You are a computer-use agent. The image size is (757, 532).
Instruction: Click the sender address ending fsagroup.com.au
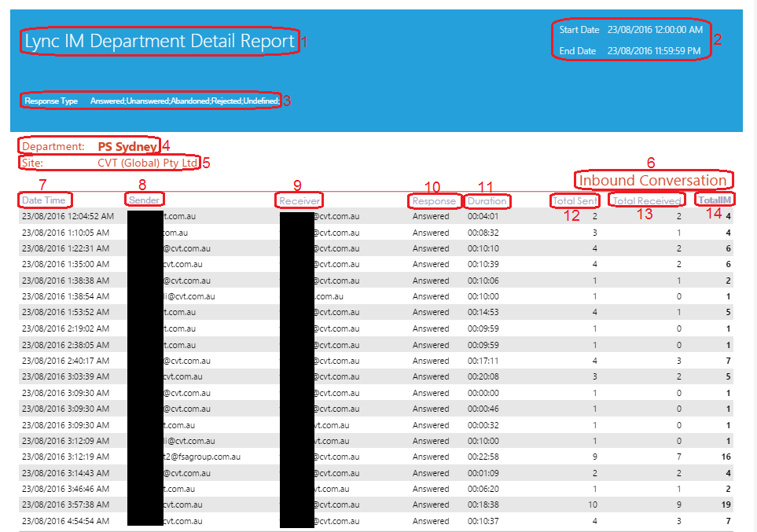[202, 457]
